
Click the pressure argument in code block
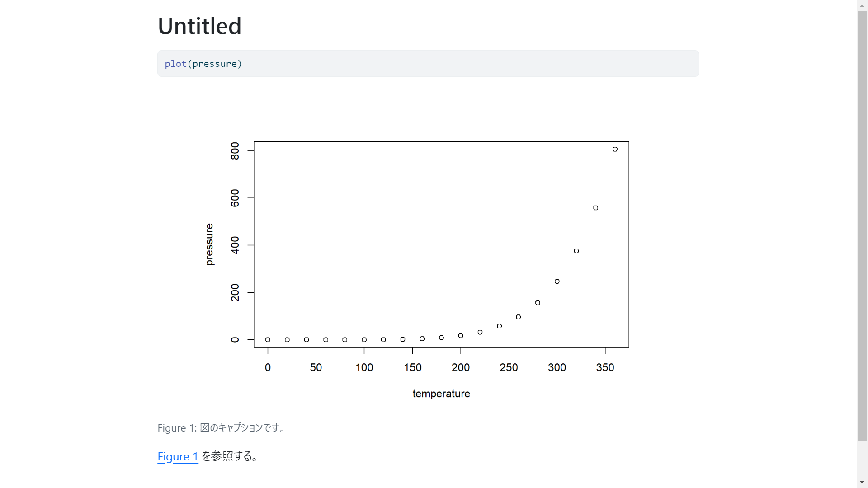214,64
